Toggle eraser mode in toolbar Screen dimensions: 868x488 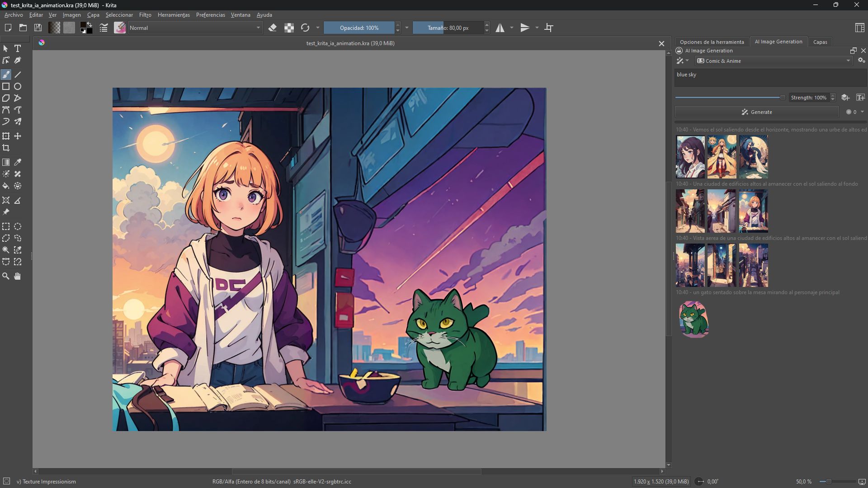pyautogui.click(x=272, y=28)
